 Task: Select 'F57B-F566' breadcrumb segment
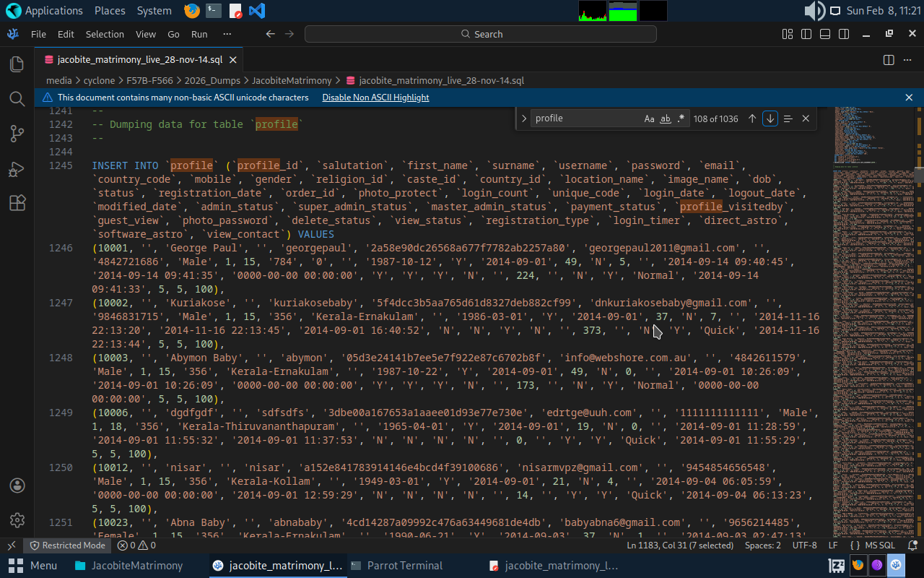pos(149,80)
